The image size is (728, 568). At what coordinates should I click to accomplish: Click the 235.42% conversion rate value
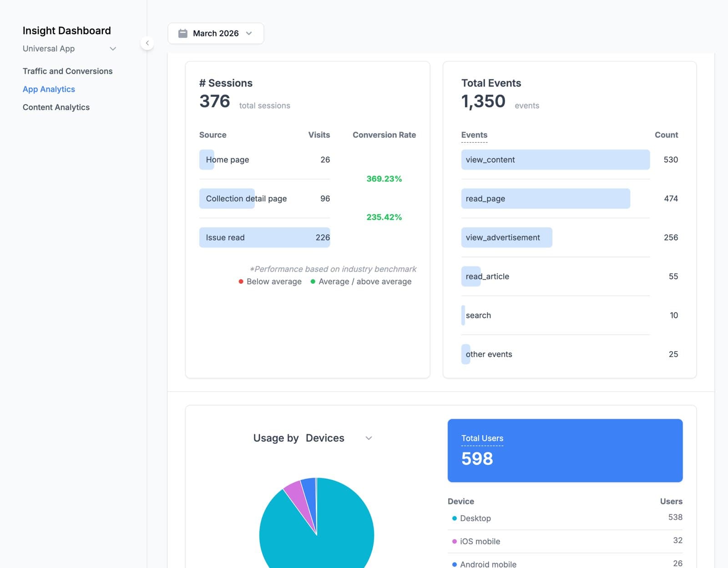[x=384, y=217]
